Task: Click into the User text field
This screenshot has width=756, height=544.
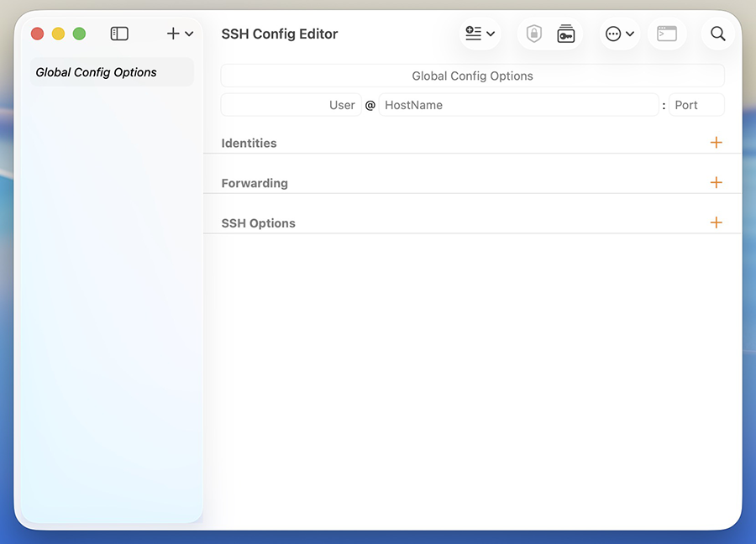Action: tap(291, 105)
